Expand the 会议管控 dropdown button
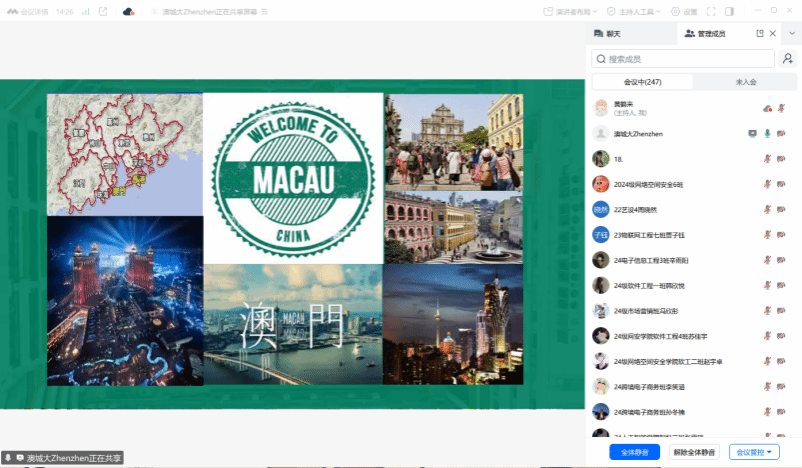The height and width of the screenshot is (468, 802). [755, 452]
